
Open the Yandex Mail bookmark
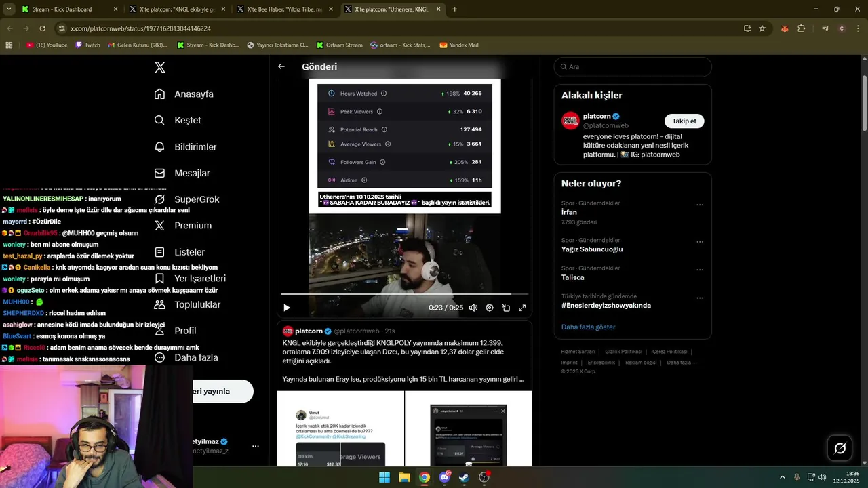(459, 45)
